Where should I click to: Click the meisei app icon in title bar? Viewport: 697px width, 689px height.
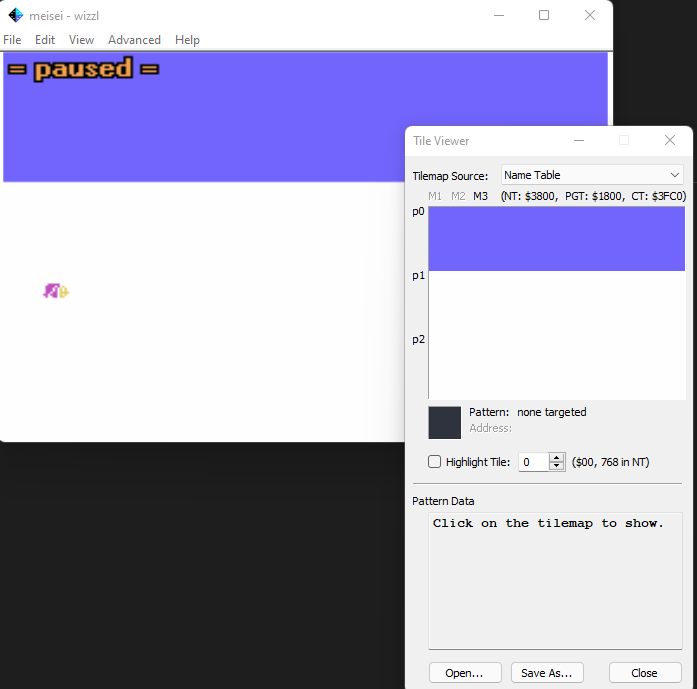16,15
